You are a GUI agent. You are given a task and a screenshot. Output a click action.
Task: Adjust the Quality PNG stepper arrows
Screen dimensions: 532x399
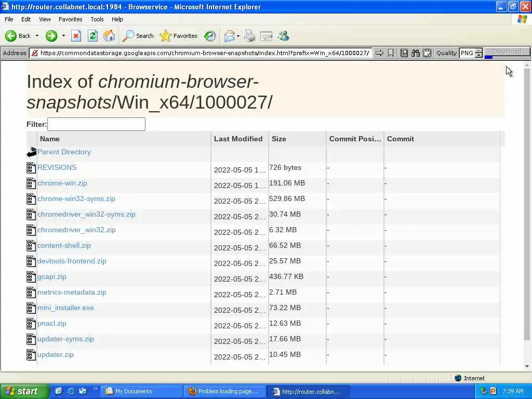(478, 53)
